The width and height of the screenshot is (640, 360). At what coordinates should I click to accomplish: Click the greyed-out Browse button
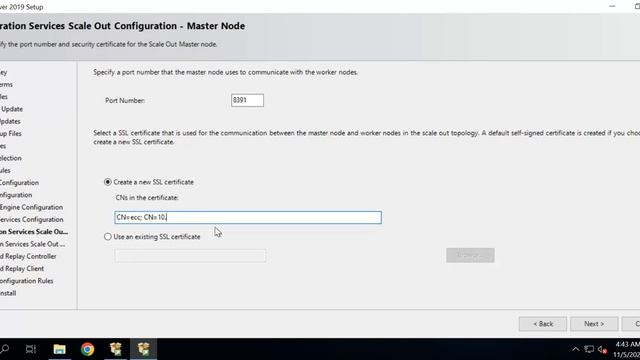pos(470,256)
